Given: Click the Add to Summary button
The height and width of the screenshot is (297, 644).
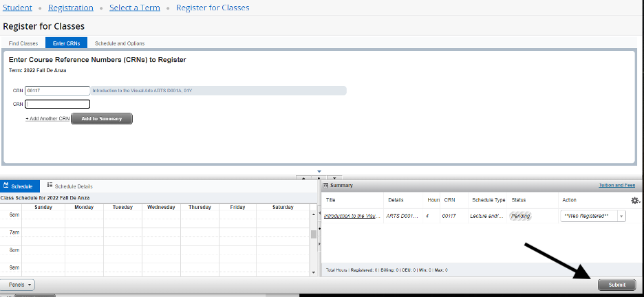Looking at the screenshot, I should click(102, 118).
